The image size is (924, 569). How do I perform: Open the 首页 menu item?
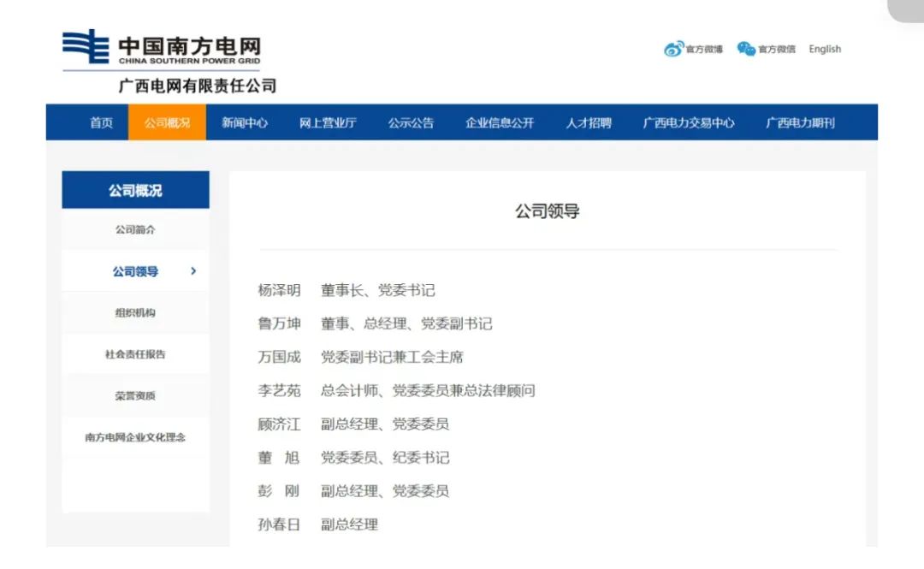pyautogui.click(x=100, y=122)
